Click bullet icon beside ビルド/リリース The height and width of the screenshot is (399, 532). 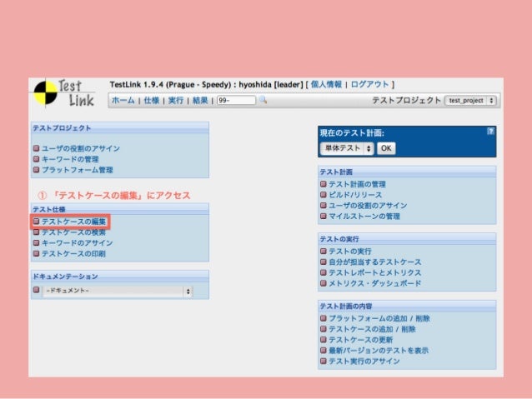(324, 195)
